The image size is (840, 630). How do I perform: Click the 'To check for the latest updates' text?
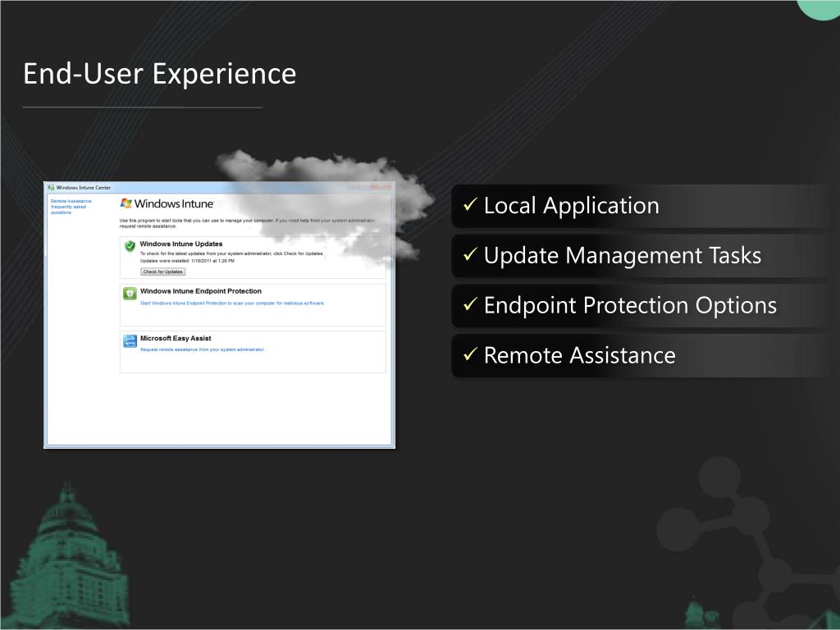click(x=232, y=253)
